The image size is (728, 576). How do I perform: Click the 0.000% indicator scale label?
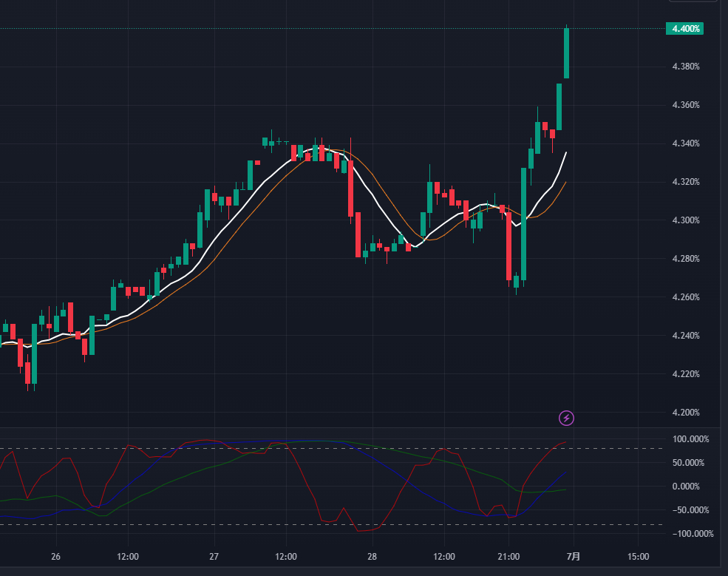tap(686, 487)
